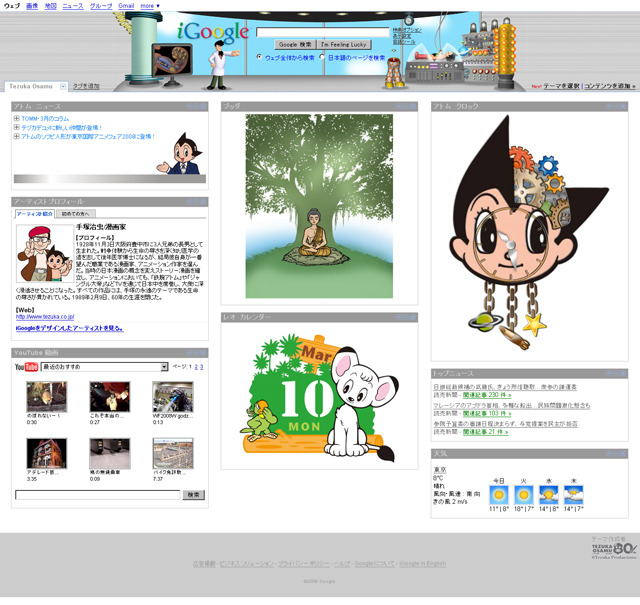Open the 7:37 YouTube video thumbnail

(173, 454)
